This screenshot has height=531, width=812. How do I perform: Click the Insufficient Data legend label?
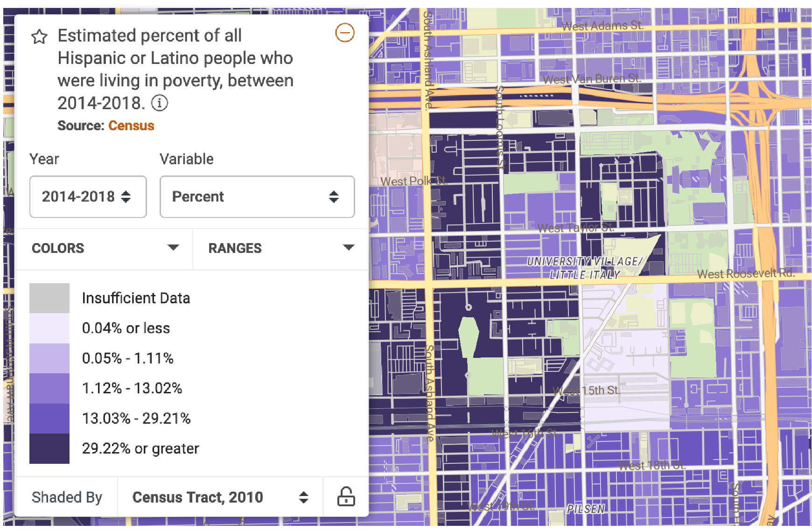point(136,298)
